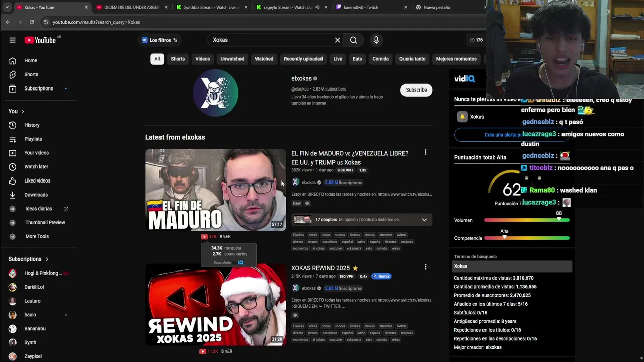
Task: Open the EL FIN DE MADURO thumbnail
Action: [x=216, y=190]
